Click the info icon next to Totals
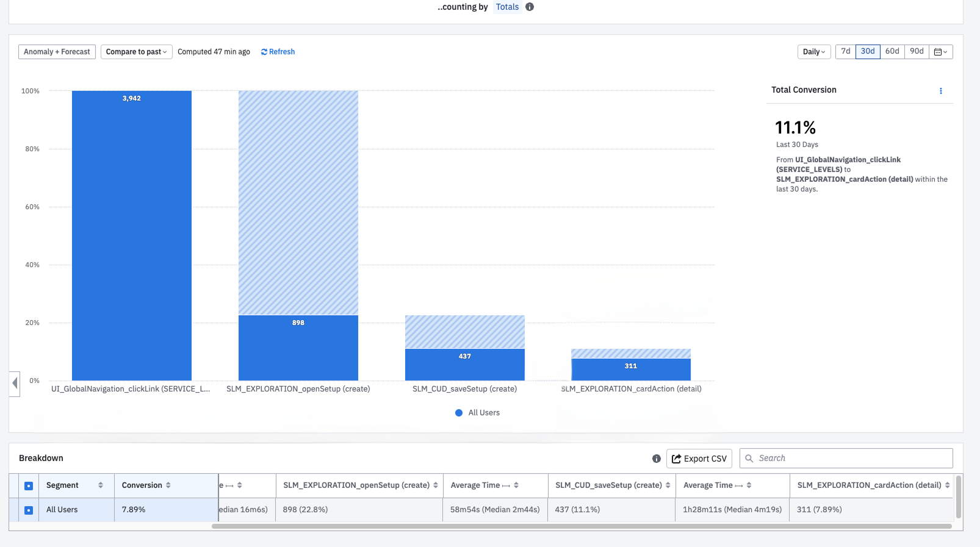The image size is (980, 547). click(530, 7)
